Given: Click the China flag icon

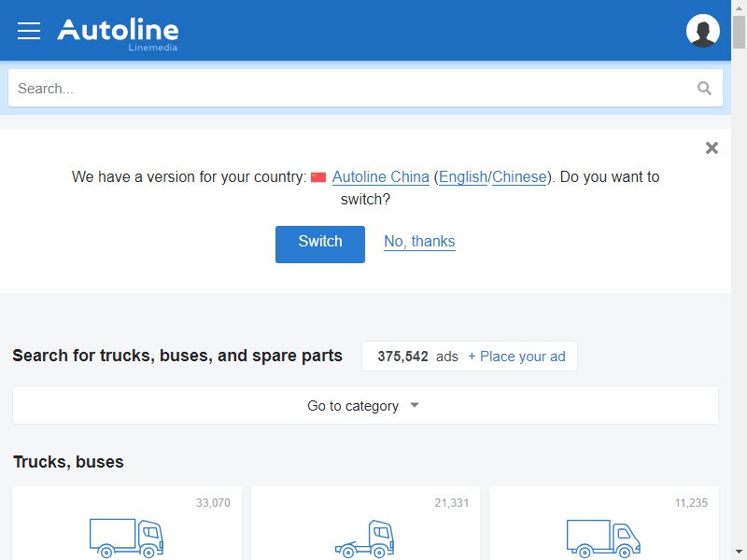Looking at the screenshot, I should click(318, 177).
